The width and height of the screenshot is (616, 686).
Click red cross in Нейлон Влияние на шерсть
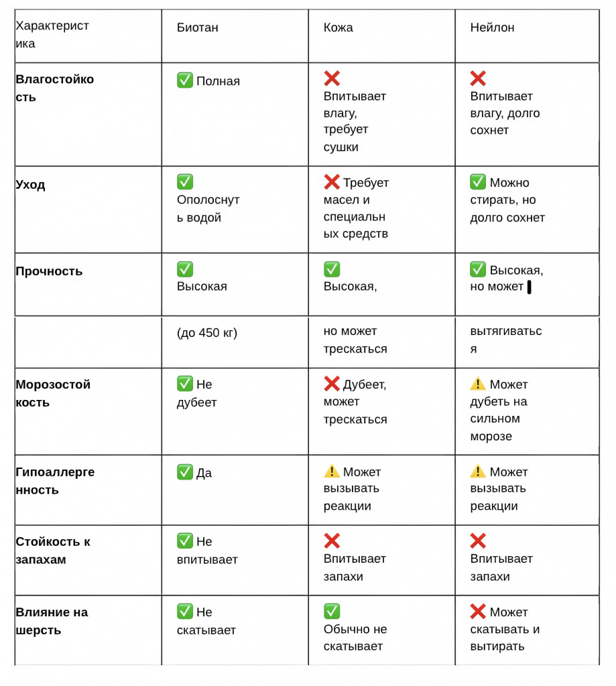478,611
